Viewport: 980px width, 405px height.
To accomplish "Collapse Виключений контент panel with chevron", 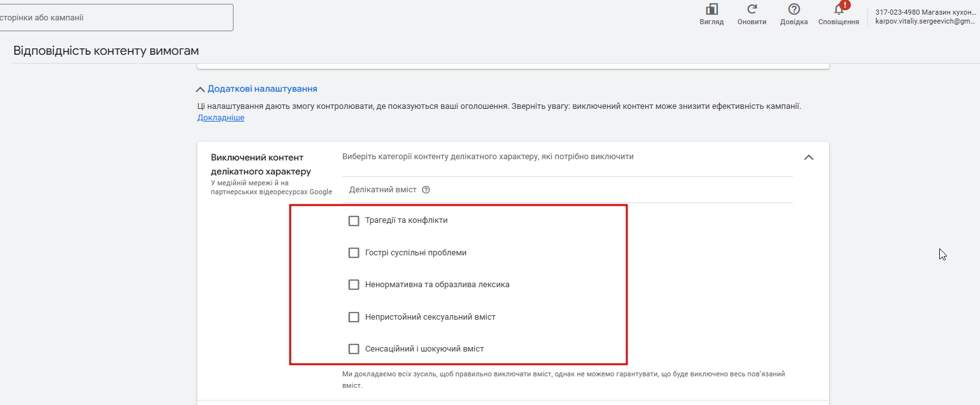I will [809, 157].
